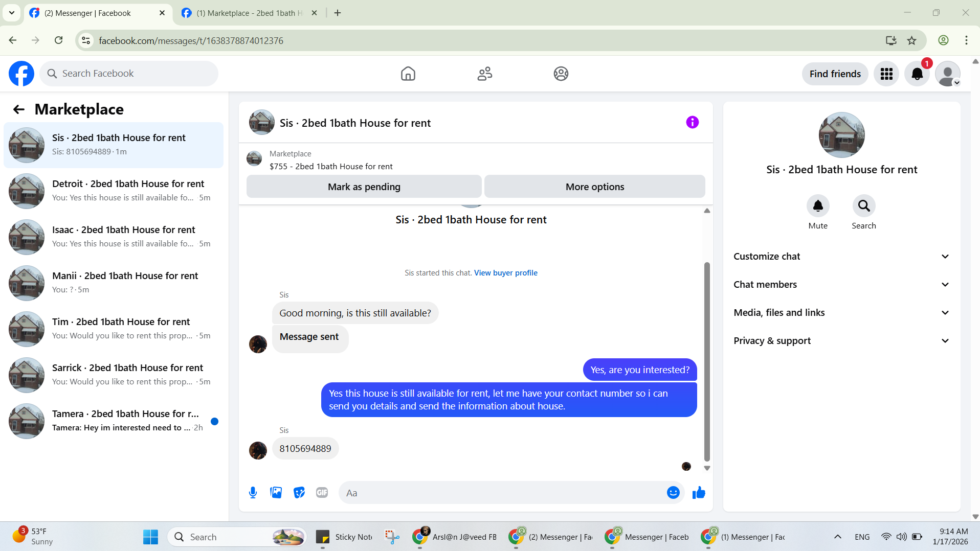
Task: Bookmark this page with the star icon
Action: pos(911,40)
